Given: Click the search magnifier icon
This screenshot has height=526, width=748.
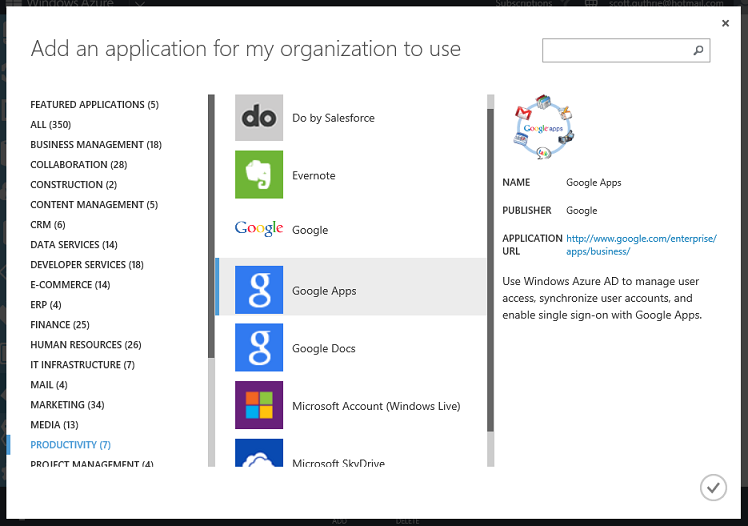Looking at the screenshot, I should [698, 50].
